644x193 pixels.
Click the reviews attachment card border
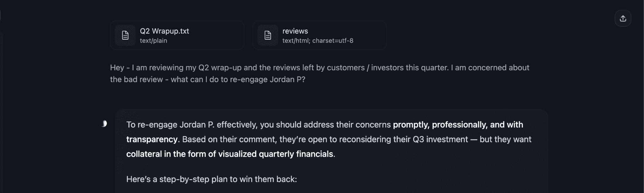click(x=319, y=21)
